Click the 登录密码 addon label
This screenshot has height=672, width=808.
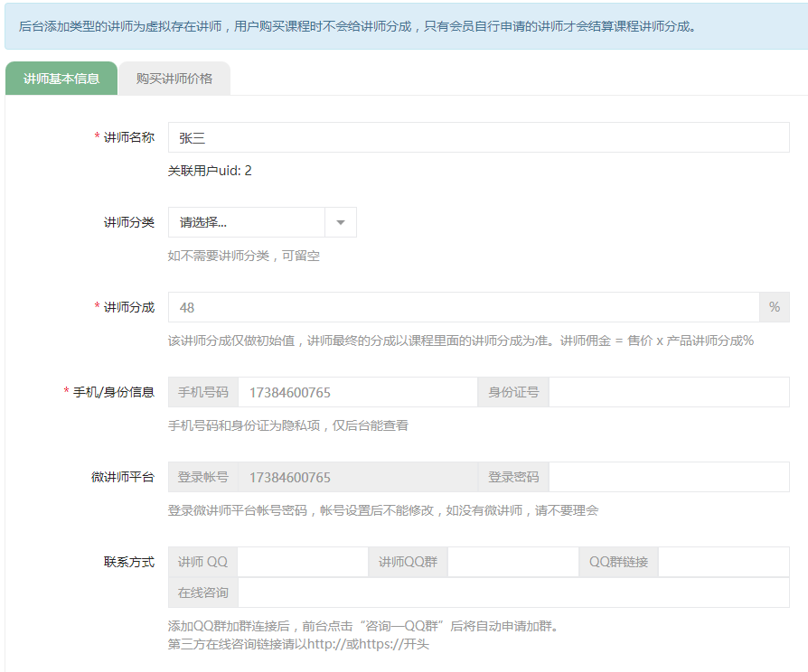pos(513,477)
